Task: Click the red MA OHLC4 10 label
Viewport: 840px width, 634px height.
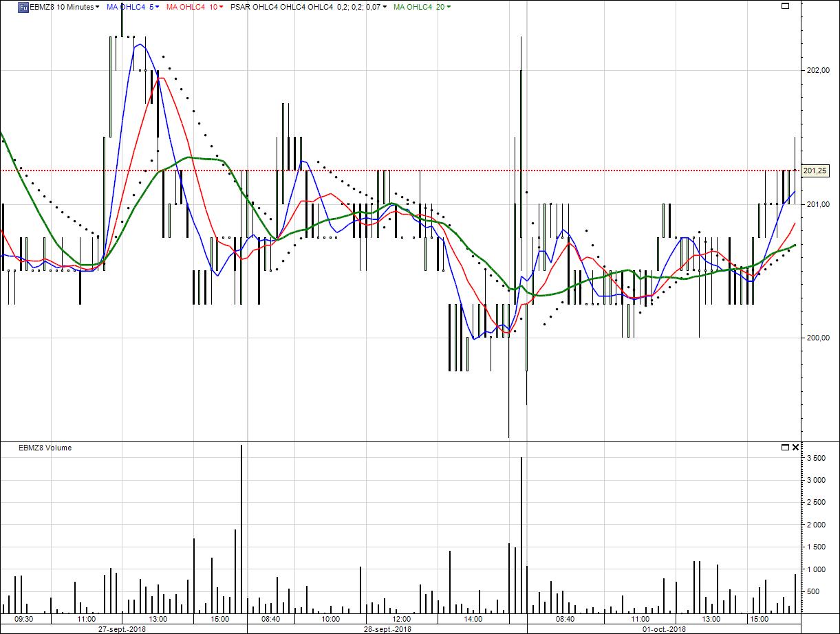Action: click(189, 7)
